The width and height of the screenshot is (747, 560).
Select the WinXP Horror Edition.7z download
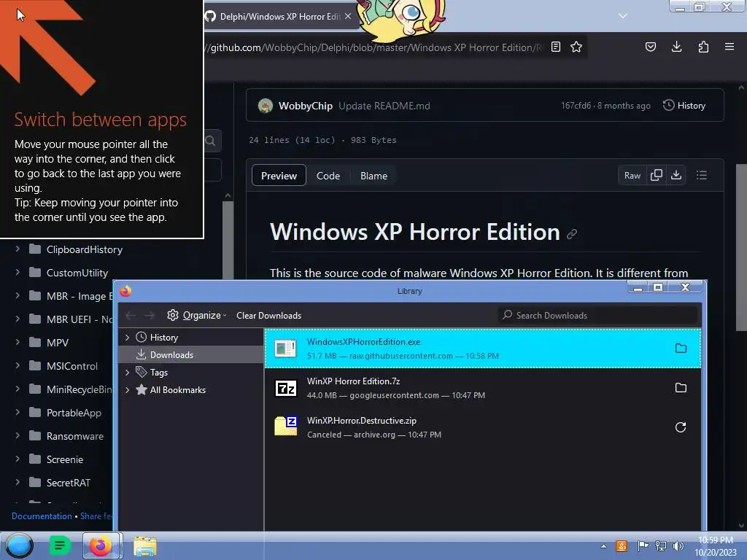tap(482, 388)
